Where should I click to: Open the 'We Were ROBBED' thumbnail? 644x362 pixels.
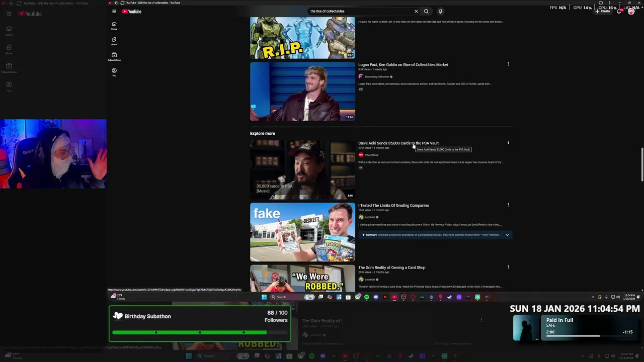302,279
